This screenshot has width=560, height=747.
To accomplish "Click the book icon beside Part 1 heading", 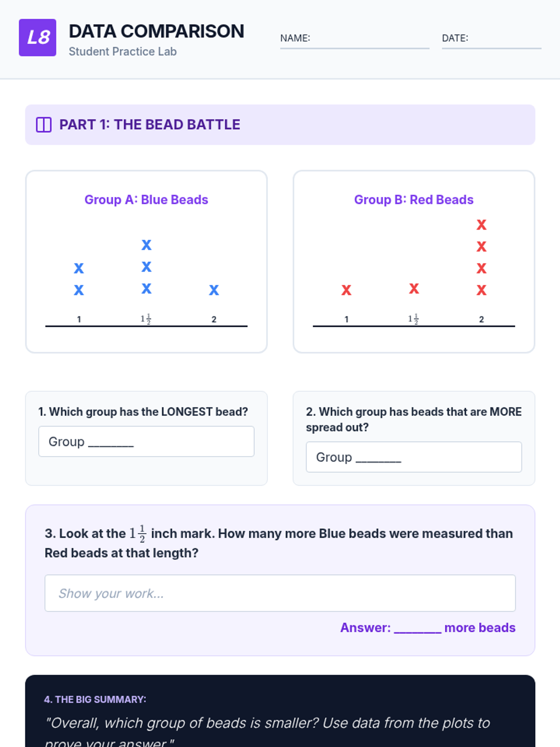I will [x=44, y=125].
